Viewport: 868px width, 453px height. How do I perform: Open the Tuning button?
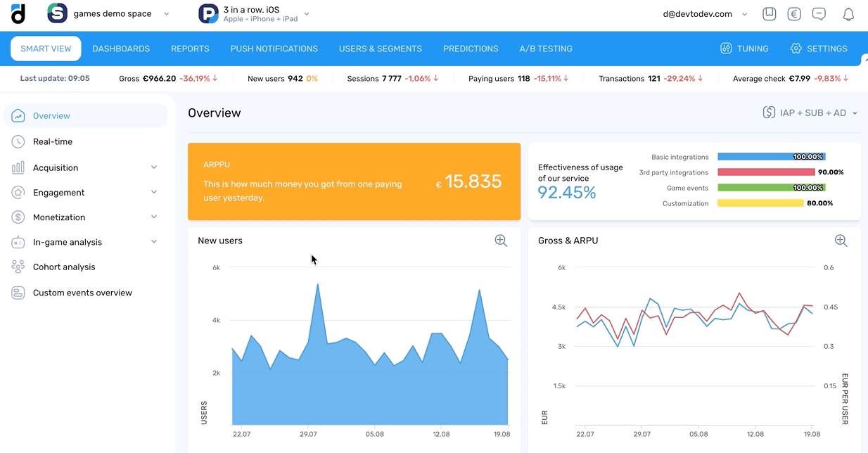click(744, 49)
